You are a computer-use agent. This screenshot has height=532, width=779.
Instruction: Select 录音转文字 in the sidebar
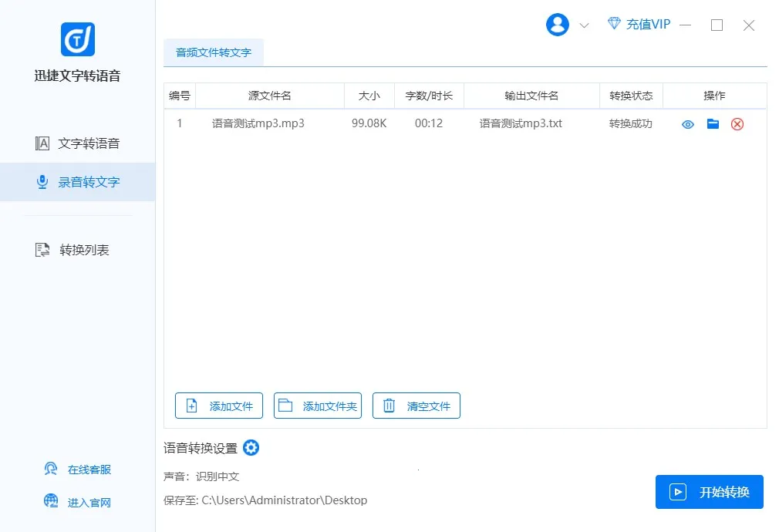(77, 182)
